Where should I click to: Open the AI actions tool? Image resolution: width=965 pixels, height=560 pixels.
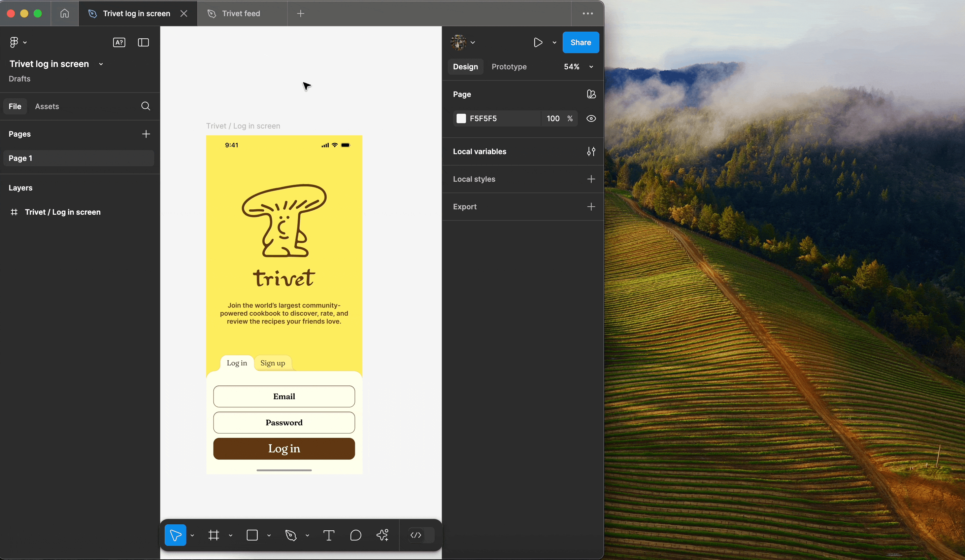pos(382,535)
